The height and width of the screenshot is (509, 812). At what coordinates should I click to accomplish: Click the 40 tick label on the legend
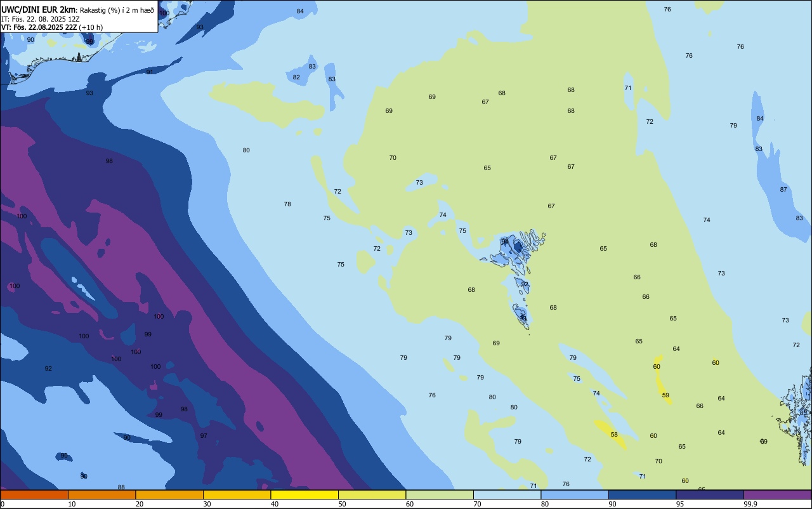coord(275,504)
